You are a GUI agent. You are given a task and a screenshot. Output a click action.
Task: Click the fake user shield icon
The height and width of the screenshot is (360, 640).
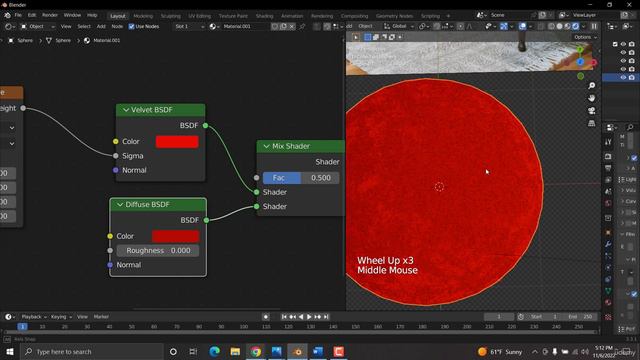pyautogui.click(x=275, y=27)
